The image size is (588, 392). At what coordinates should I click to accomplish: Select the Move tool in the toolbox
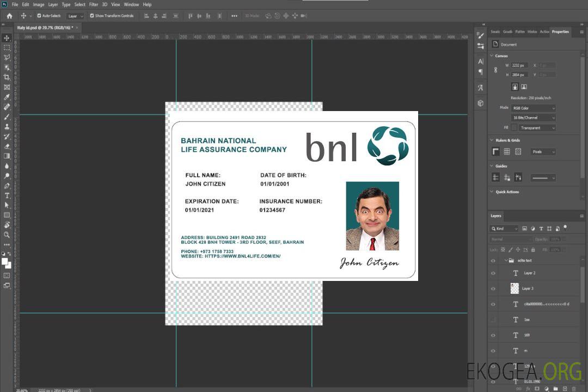[7, 38]
